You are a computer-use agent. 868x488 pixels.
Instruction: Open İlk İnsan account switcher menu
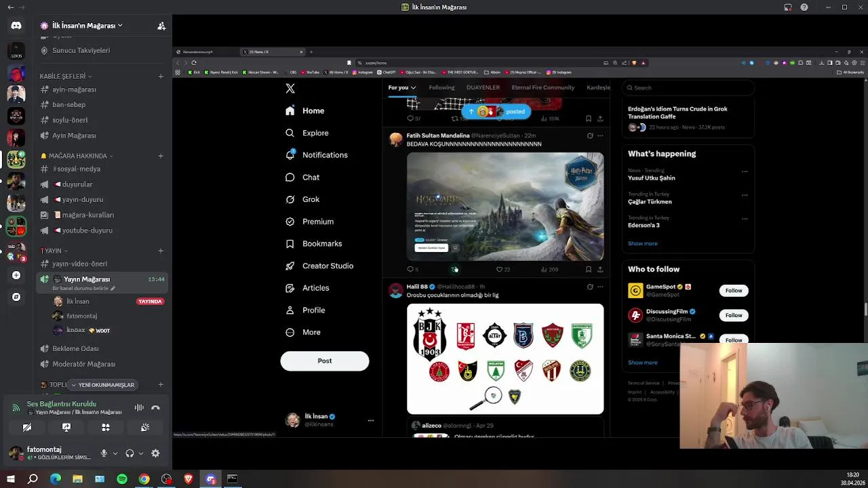click(x=330, y=420)
